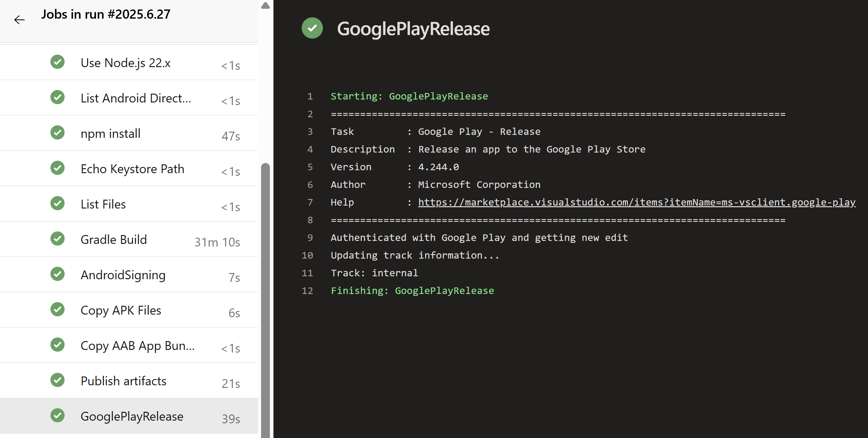Click large success icon in GooglePlayRelease header
Viewport: 868px width, 438px height.
(312, 28)
